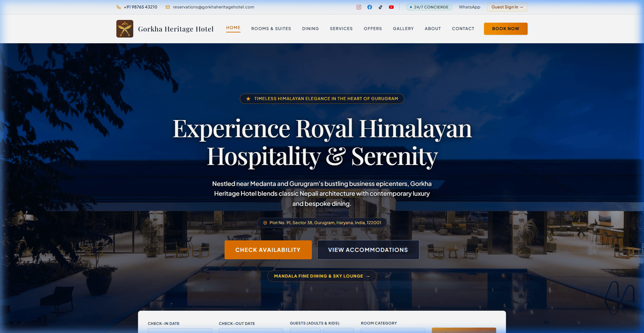Click the Check-Out Date label
This screenshot has height=333, width=644.
(x=237, y=324)
